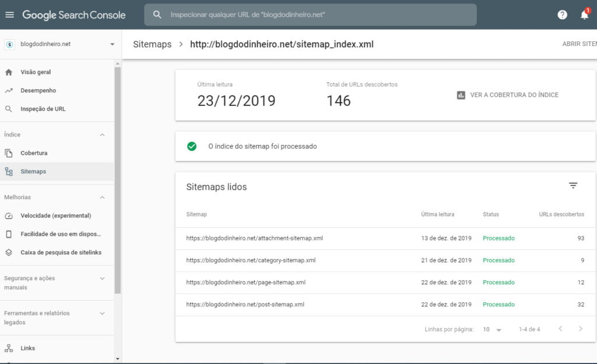The height and width of the screenshot is (364, 597).
Task: Click the sidebar vertical scrollbar thumb
Action: click(x=118, y=181)
